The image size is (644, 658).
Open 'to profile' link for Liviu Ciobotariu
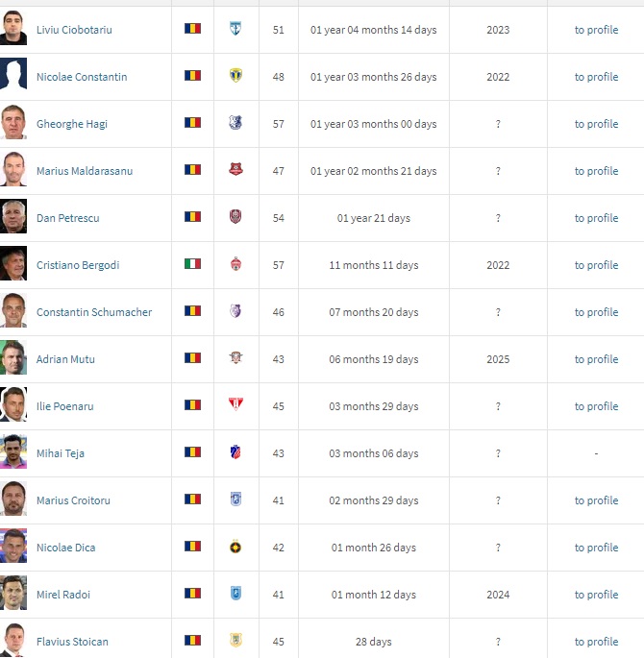pos(596,30)
